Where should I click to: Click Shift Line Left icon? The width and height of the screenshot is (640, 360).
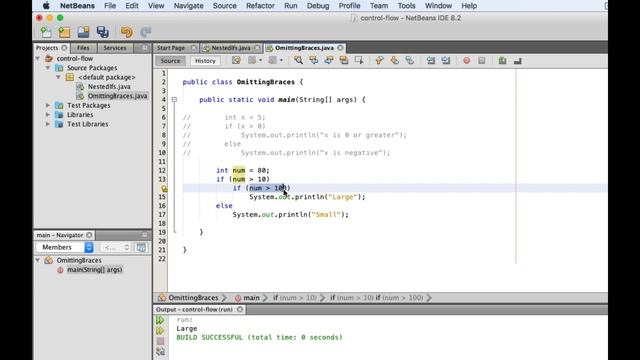(x=431, y=60)
